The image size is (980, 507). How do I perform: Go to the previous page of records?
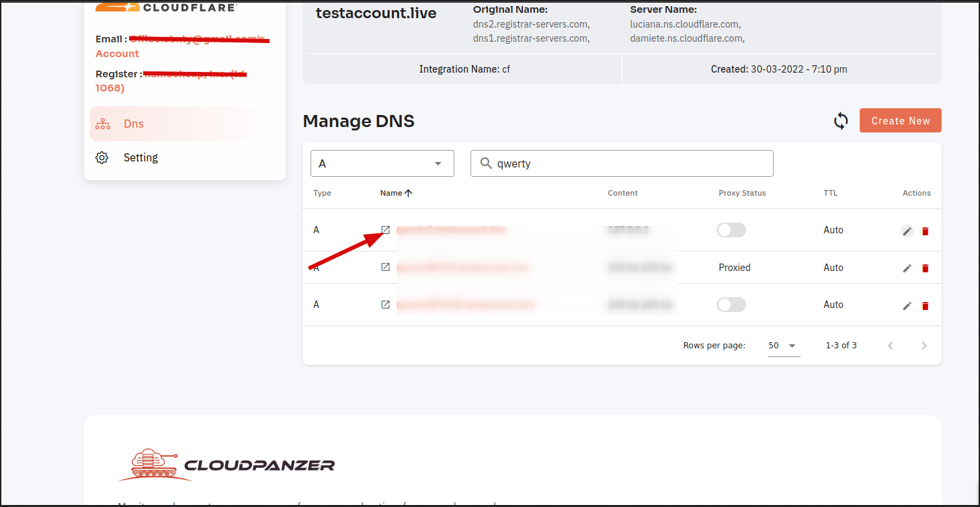pyautogui.click(x=891, y=346)
